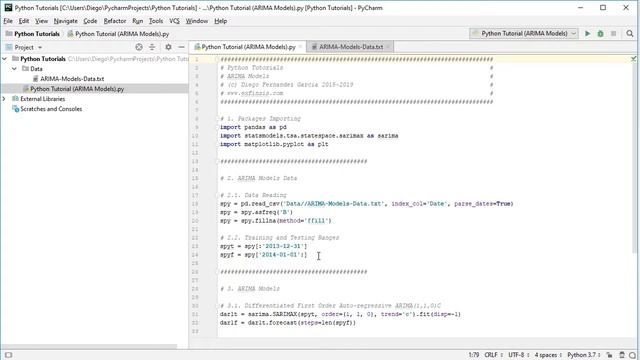Click the editor vertical scrollbar

point(635,155)
